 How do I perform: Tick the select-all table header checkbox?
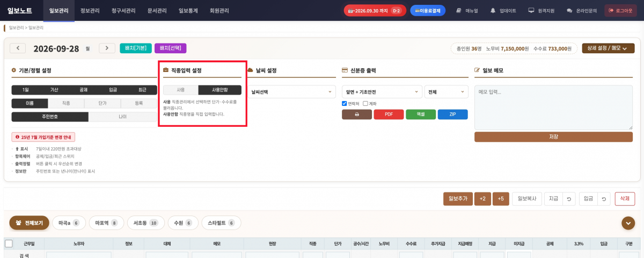(x=9, y=243)
